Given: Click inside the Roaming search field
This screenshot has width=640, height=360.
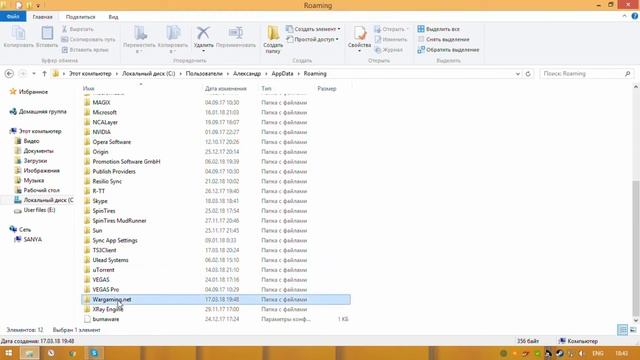Looking at the screenshot, I should (x=582, y=74).
